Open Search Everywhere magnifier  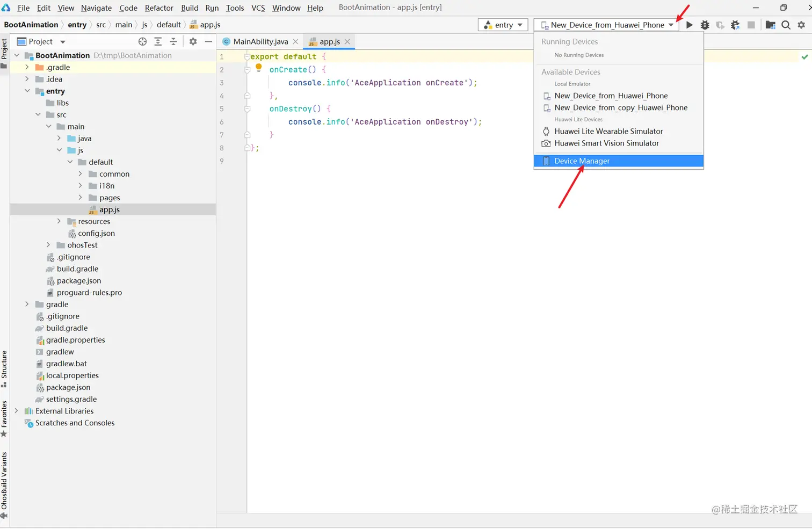[786, 25]
